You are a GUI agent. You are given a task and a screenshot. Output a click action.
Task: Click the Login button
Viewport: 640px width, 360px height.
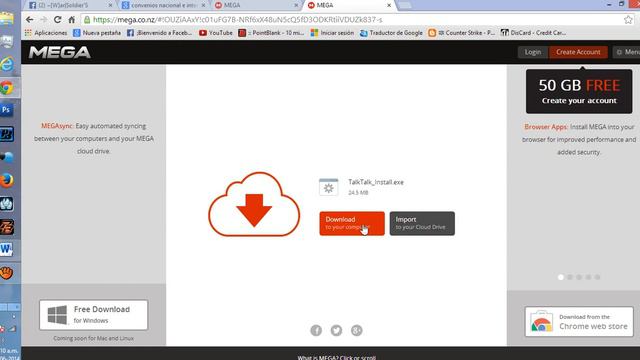tap(533, 52)
